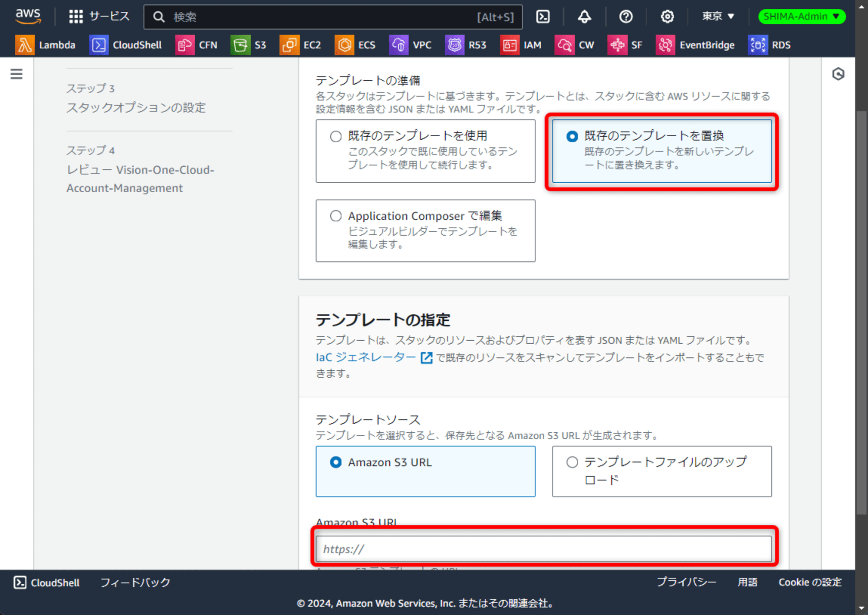The height and width of the screenshot is (615, 868).
Task: Open the 東京 region dropdown
Action: click(718, 16)
